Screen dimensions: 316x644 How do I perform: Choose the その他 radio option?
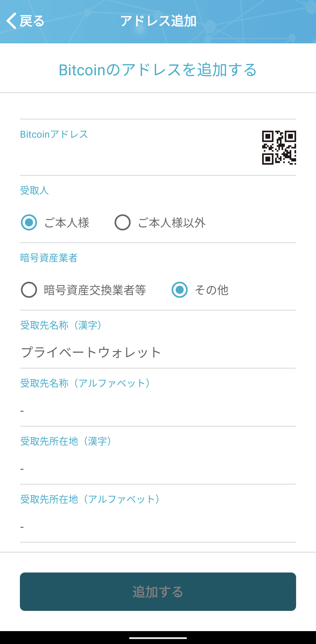pyautogui.click(x=180, y=290)
